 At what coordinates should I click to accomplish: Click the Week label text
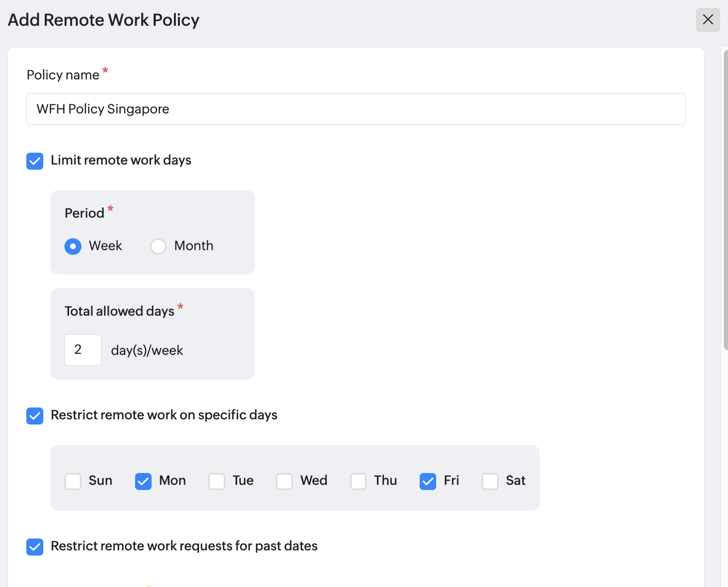coord(106,246)
